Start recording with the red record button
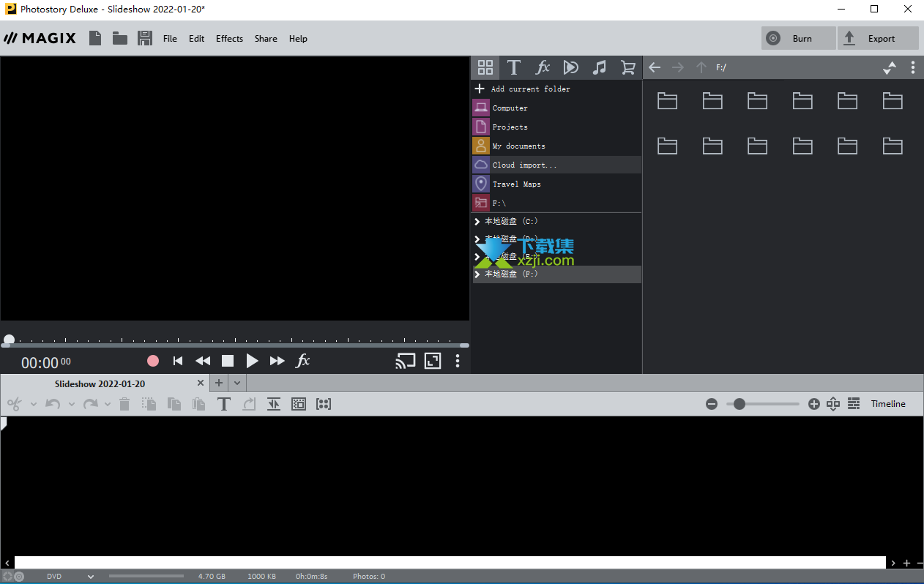924x584 pixels. point(153,361)
